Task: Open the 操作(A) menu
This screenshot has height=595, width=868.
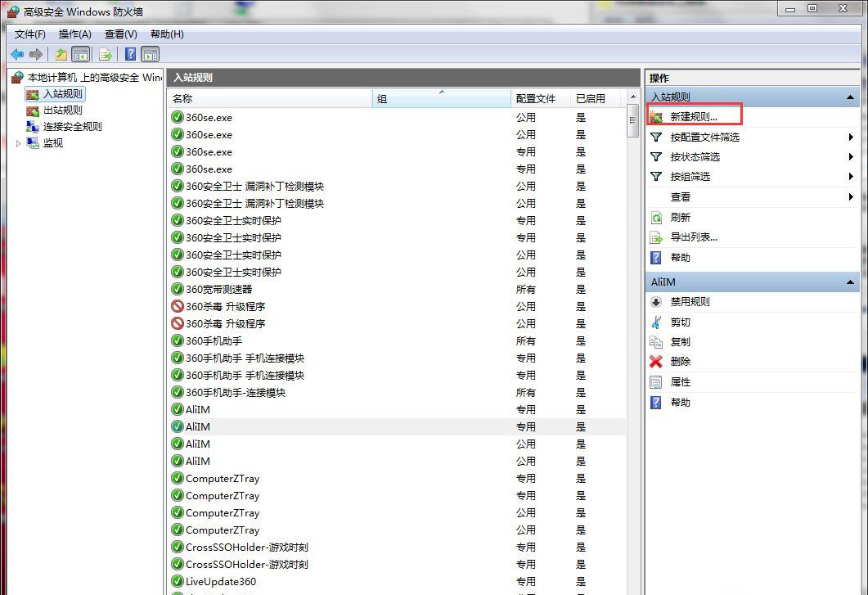Action: tap(74, 34)
